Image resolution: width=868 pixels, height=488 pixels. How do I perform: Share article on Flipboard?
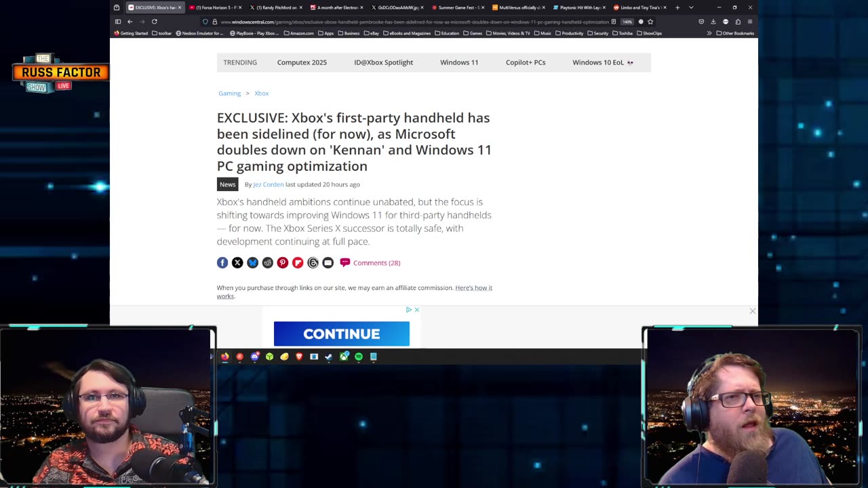[298, 262]
